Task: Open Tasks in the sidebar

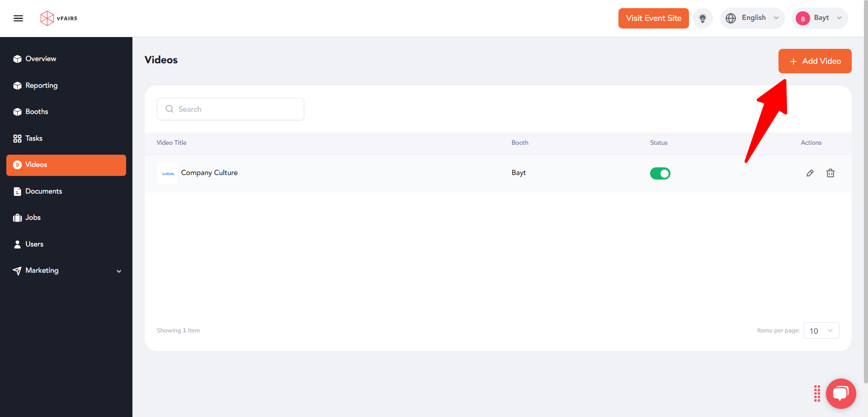Action: point(66,138)
